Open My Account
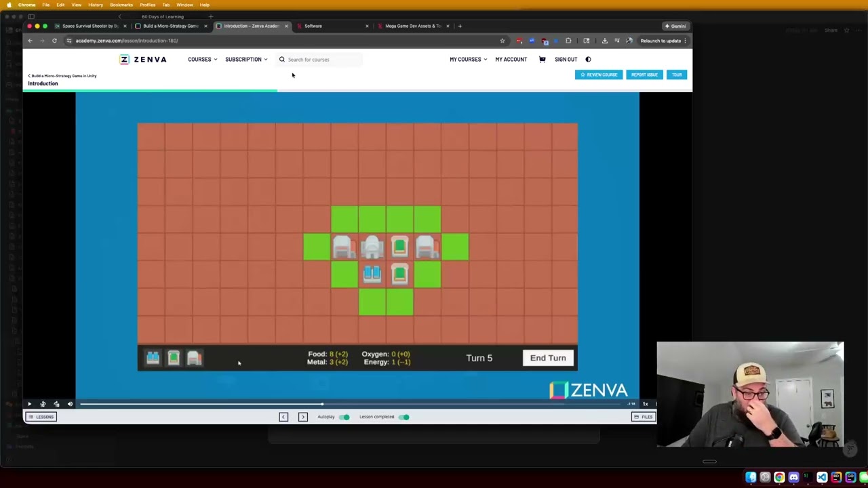Viewport: 868px width, 488px height. click(x=511, y=60)
